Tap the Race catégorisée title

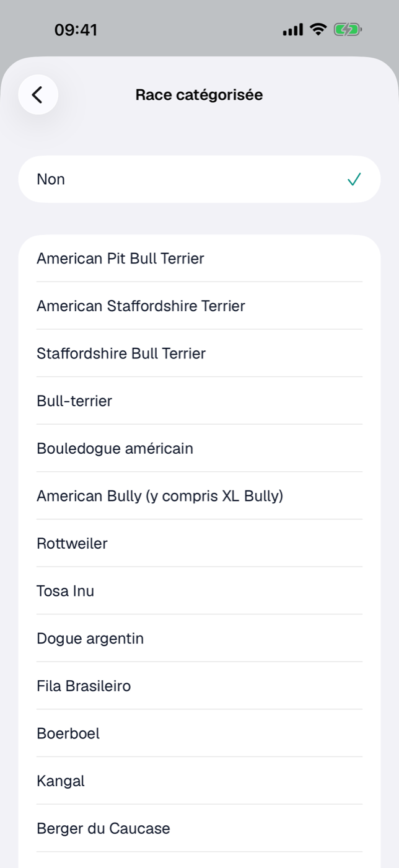[x=199, y=95]
